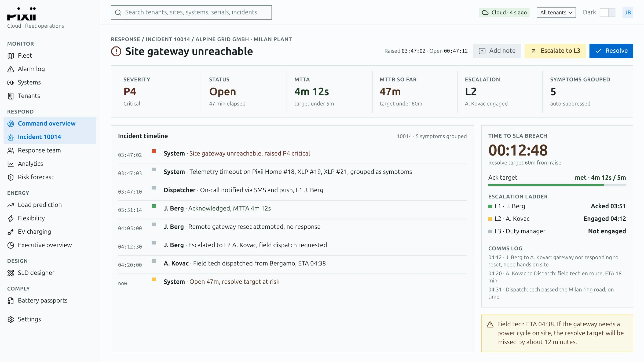Click the Add note button

497,51
